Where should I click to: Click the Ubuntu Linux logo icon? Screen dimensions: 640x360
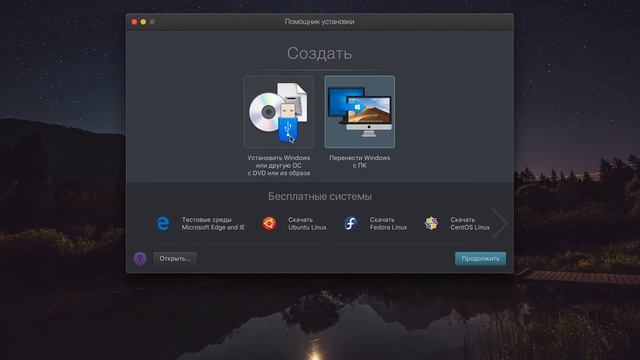pyautogui.click(x=269, y=223)
